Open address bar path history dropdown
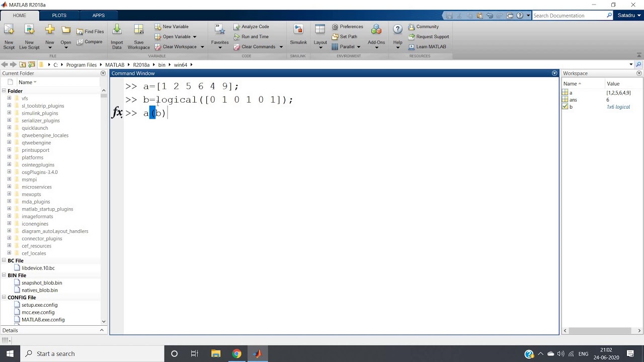Viewport: 644px width, 362px height. [631, 65]
